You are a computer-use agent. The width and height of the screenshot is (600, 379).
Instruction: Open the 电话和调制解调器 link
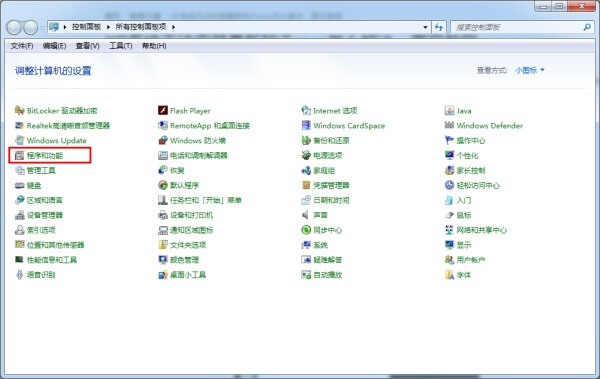click(x=199, y=155)
